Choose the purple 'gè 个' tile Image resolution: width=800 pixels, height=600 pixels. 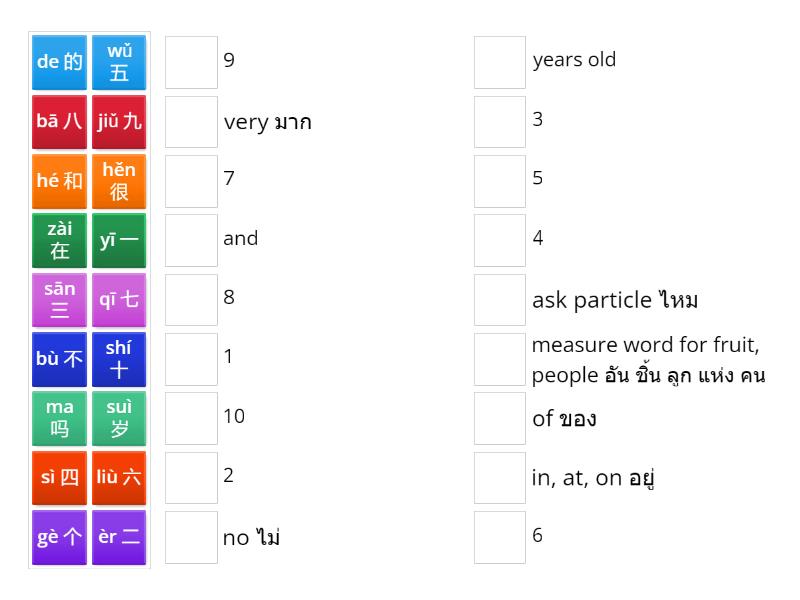[59, 537]
